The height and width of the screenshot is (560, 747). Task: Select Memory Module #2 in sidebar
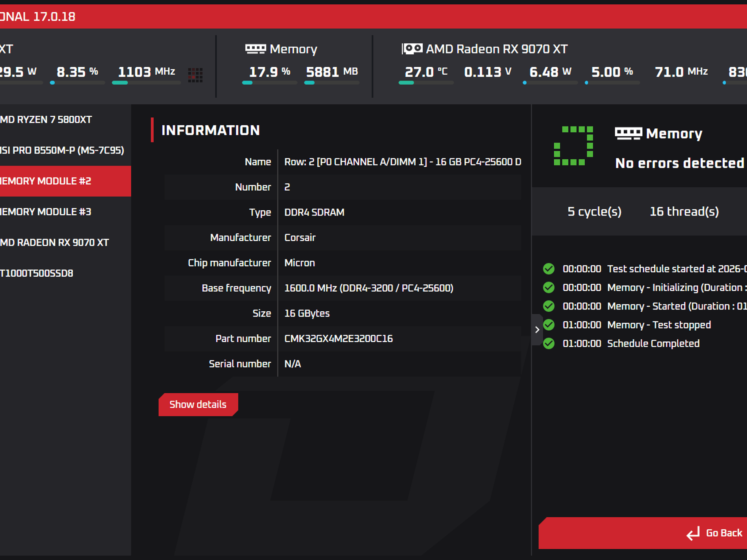66,181
